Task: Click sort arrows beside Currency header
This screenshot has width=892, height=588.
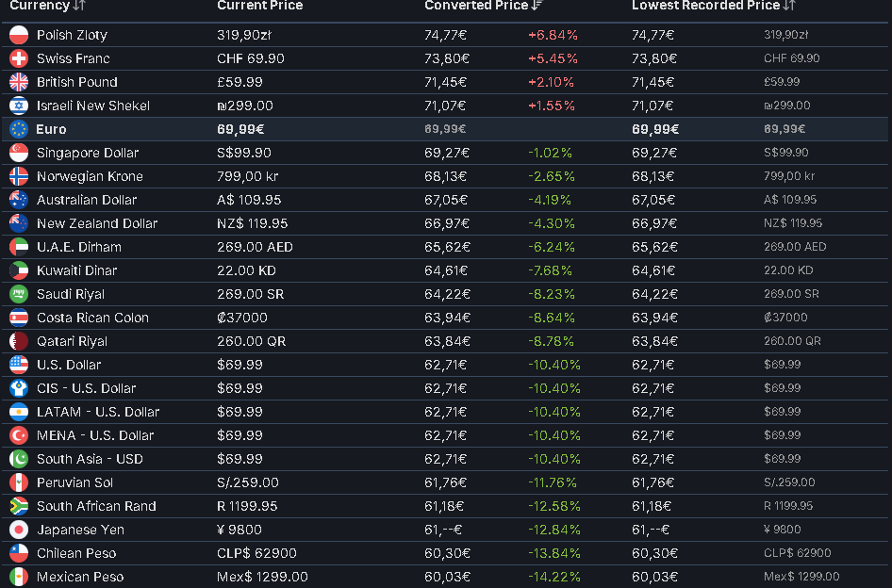Action: (79, 6)
